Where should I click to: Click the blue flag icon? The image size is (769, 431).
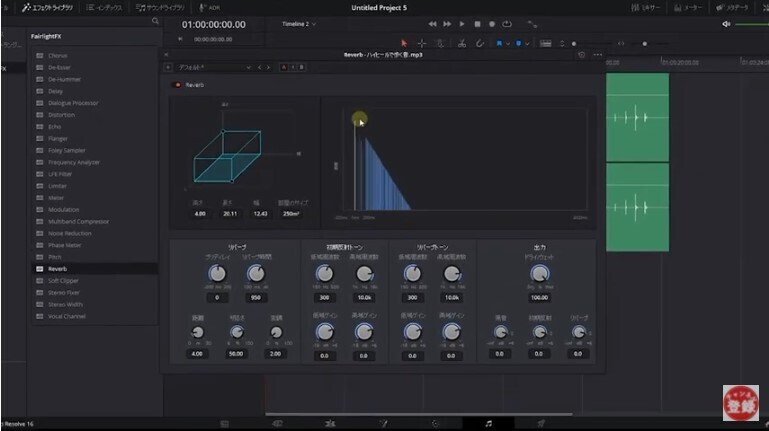(x=499, y=44)
